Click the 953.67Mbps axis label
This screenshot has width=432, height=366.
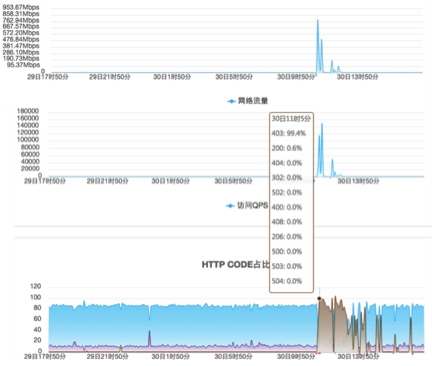(x=21, y=7)
